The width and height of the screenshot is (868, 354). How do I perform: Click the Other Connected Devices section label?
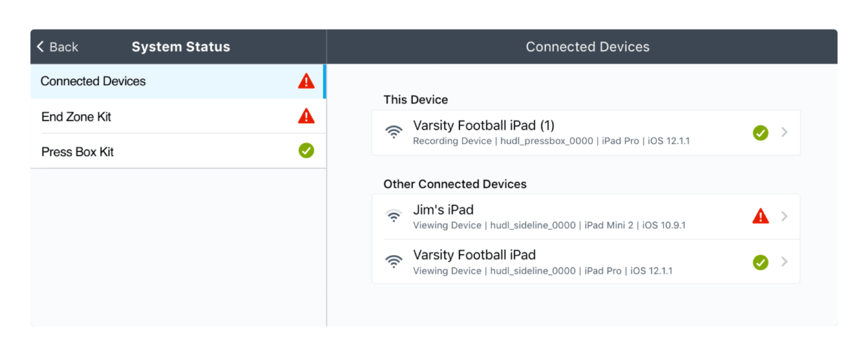coord(455,184)
